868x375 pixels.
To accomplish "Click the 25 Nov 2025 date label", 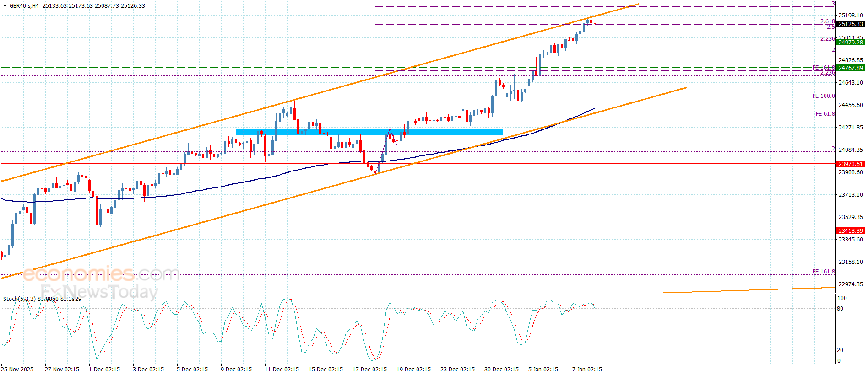I will point(17,370).
